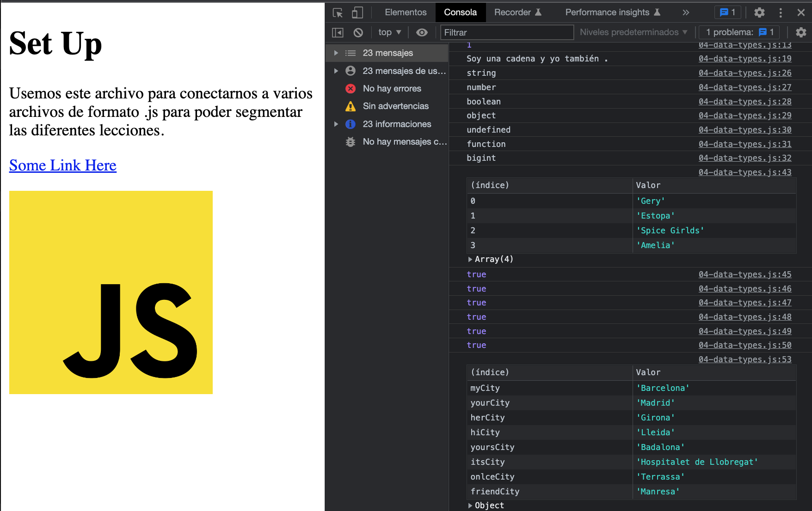Sort by the (índice) header in Array table
The width and height of the screenshot is (812, 511).
tap(549, 185)
